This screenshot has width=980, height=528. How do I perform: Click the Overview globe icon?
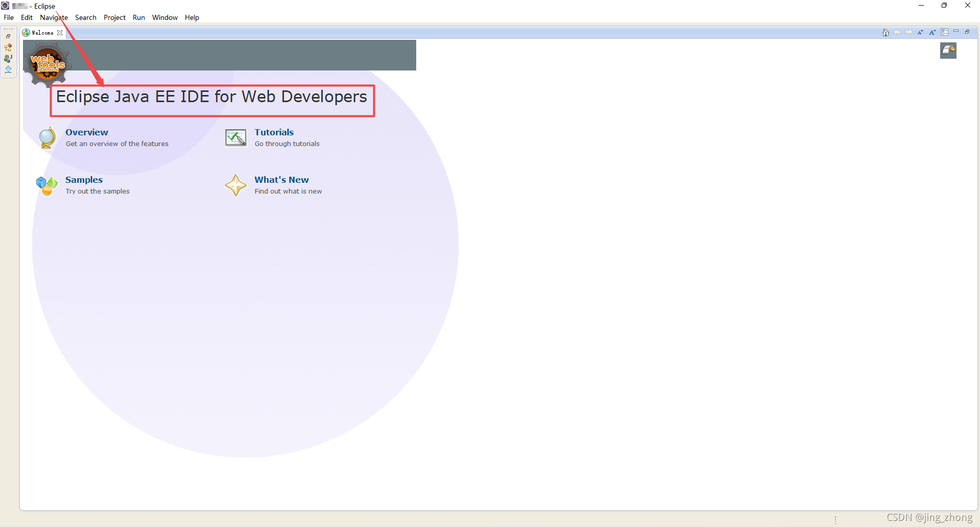point(47,138)
